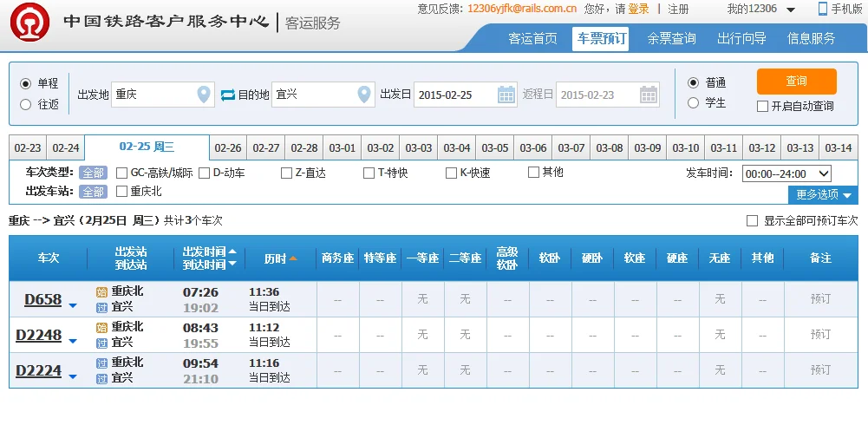Viewport: 868px width, 438px height.
Task: Click the origin-station icon of D2248
Action: (x=101, y=327)
